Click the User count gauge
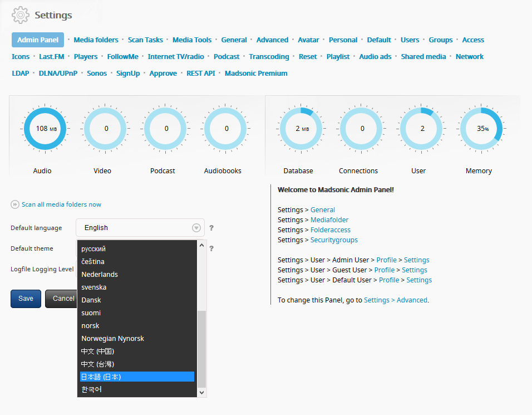The width and height of the screenshot is (532, 415). [421, 129]
